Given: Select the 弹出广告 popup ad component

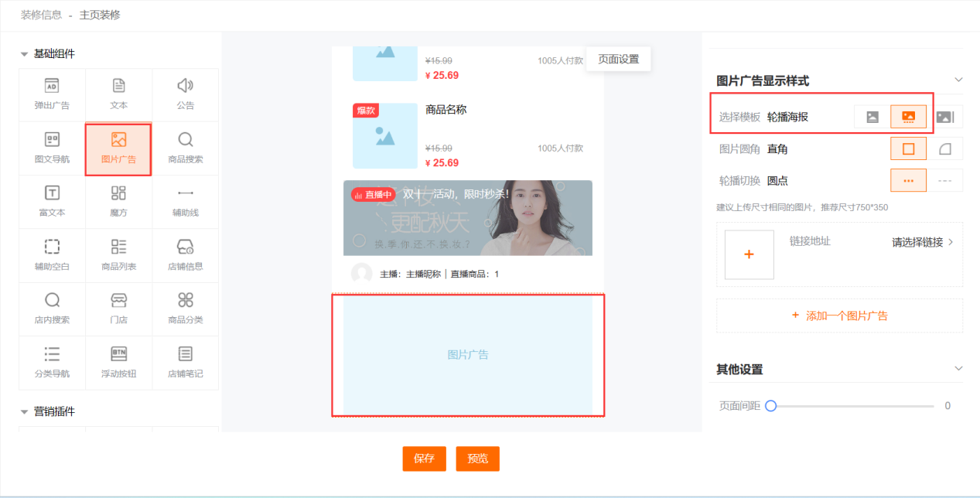Looking at the screenshot, I should tap(52, 94).
